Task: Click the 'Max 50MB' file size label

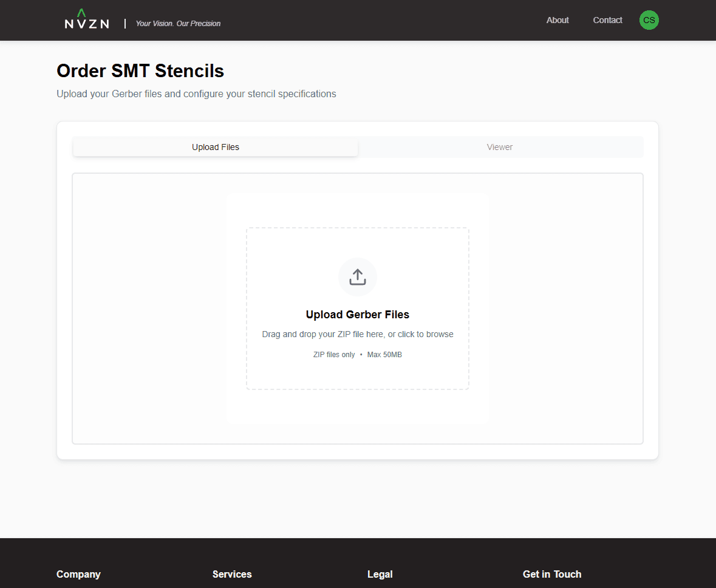Action: 384,354
